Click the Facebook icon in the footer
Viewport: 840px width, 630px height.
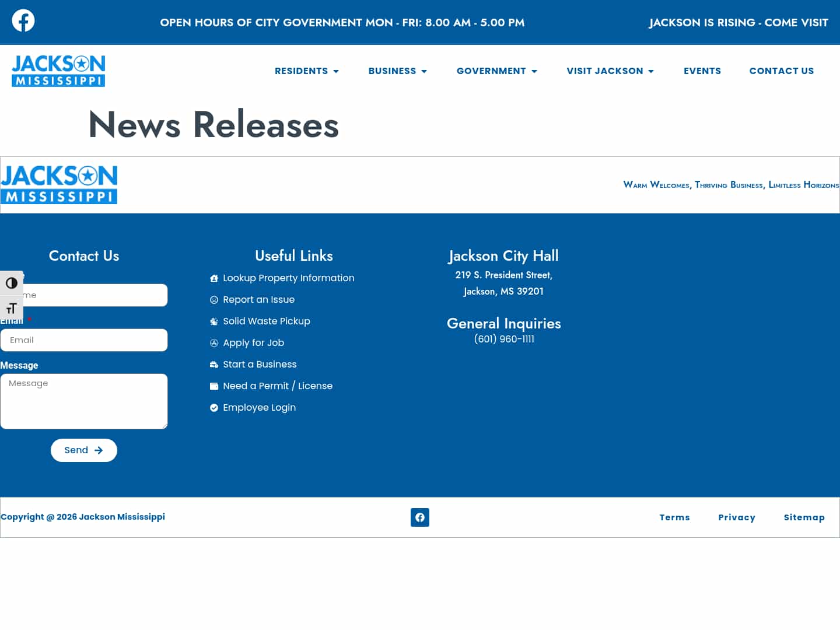(x=420, y=517)
